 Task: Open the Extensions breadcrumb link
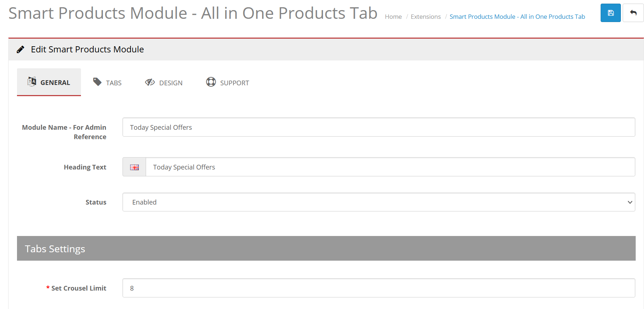tap(425, 17)
